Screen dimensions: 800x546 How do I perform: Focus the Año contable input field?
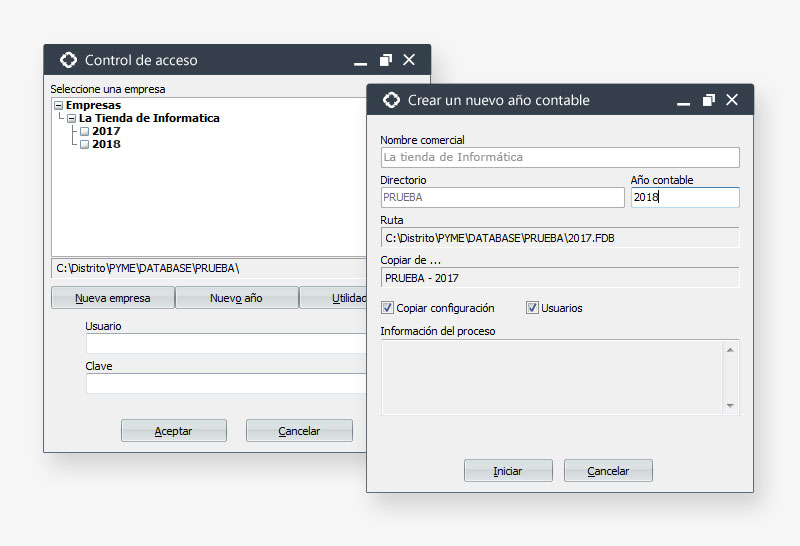(x=684, y=198)
